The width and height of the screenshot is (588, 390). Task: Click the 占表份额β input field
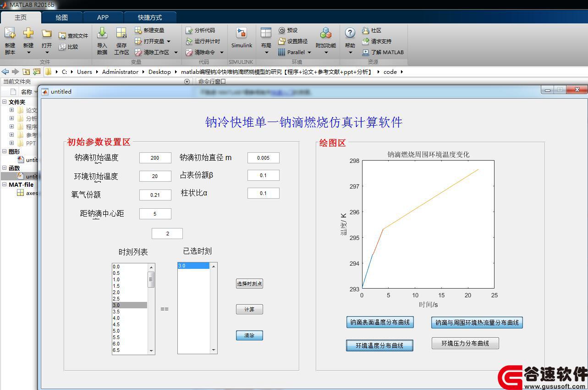tap(264, 175)
